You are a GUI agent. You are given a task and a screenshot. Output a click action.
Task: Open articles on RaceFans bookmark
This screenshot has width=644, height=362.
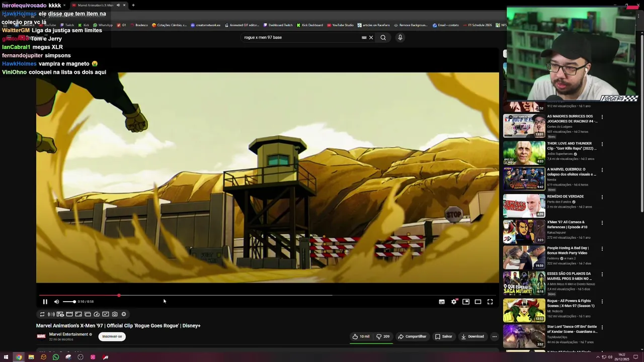(374, 25)
